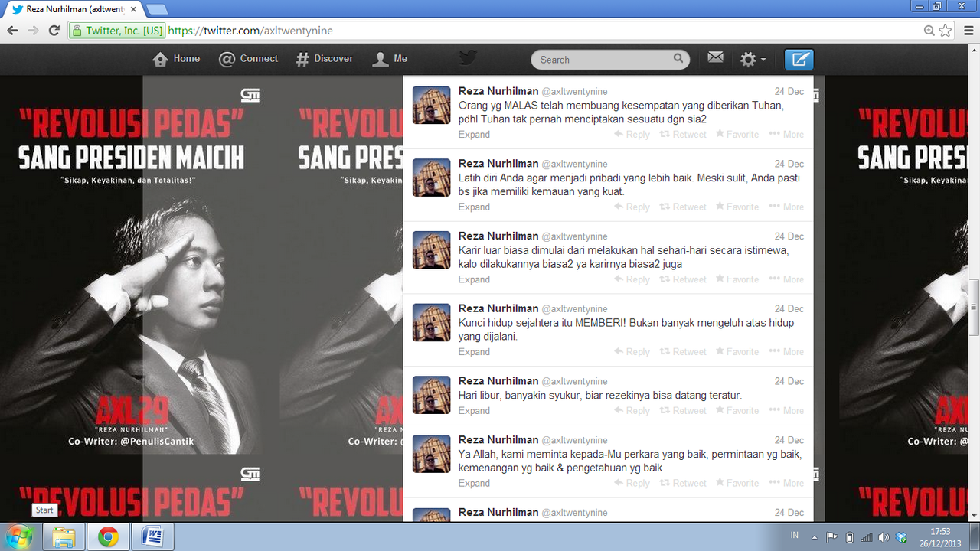The height and width of the screenshot is (551, 980).
Task: Show hidden tray icons arrow
Action: [x=814, y=537]
